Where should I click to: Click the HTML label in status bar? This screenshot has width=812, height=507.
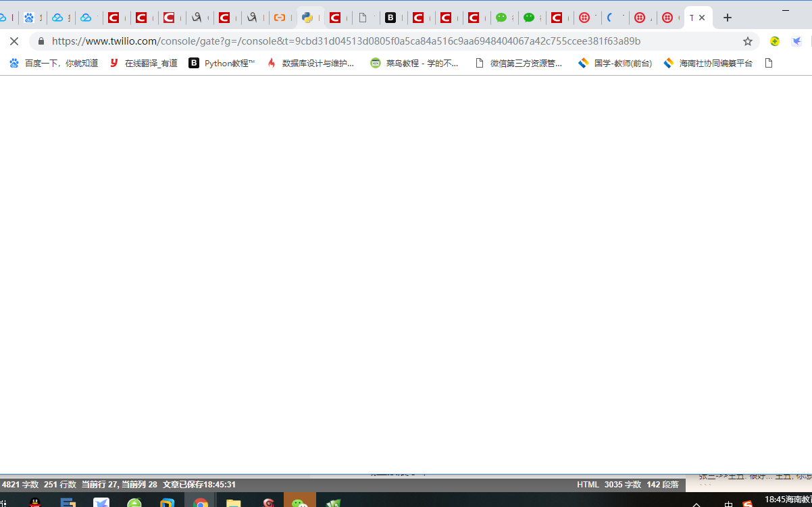click(x=588, y=485)
